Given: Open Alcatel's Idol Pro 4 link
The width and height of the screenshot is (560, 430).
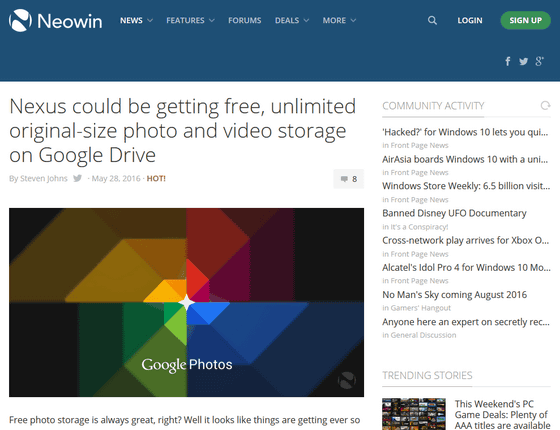Looking at the screenshot, I should pyautogui.click(x=466, y=268).
